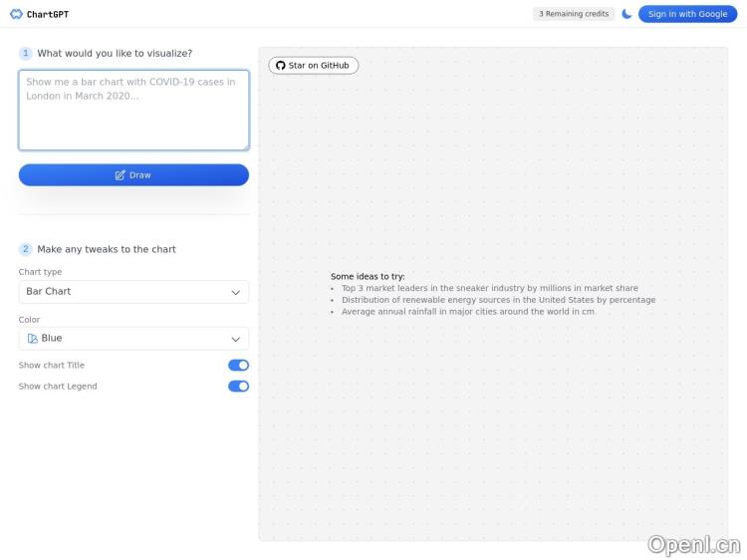747x560 pixels.
Task: Click the ChartGPT logo icon
Action: coord(16,14)
